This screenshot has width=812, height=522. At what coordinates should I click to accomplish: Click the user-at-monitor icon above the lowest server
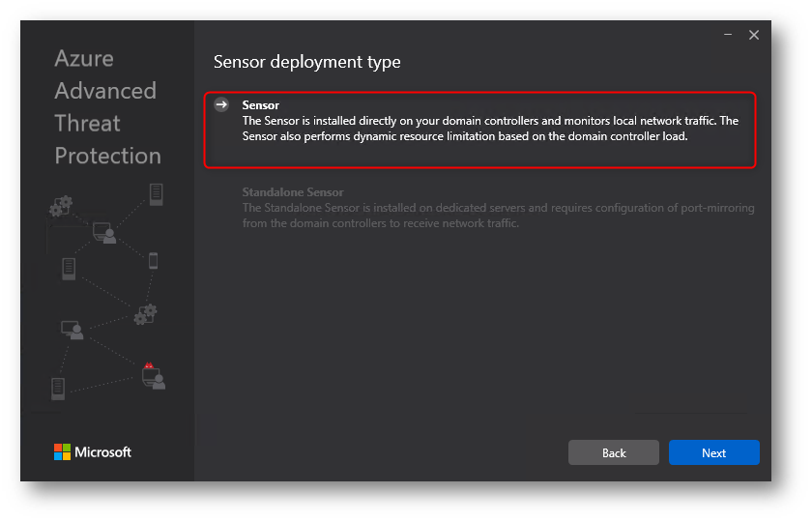[x=72, y=330]
